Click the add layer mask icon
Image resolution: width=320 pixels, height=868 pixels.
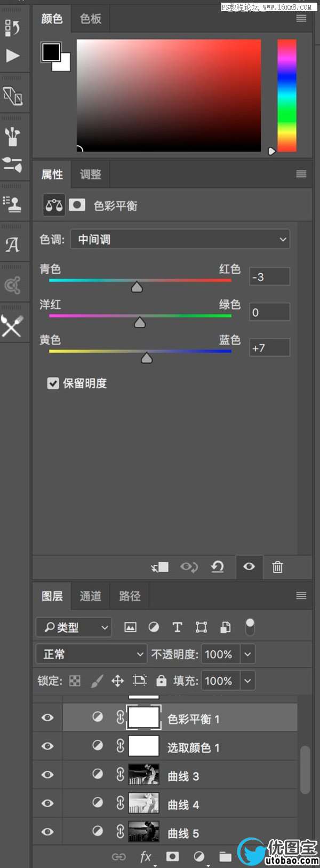[172, 857]
